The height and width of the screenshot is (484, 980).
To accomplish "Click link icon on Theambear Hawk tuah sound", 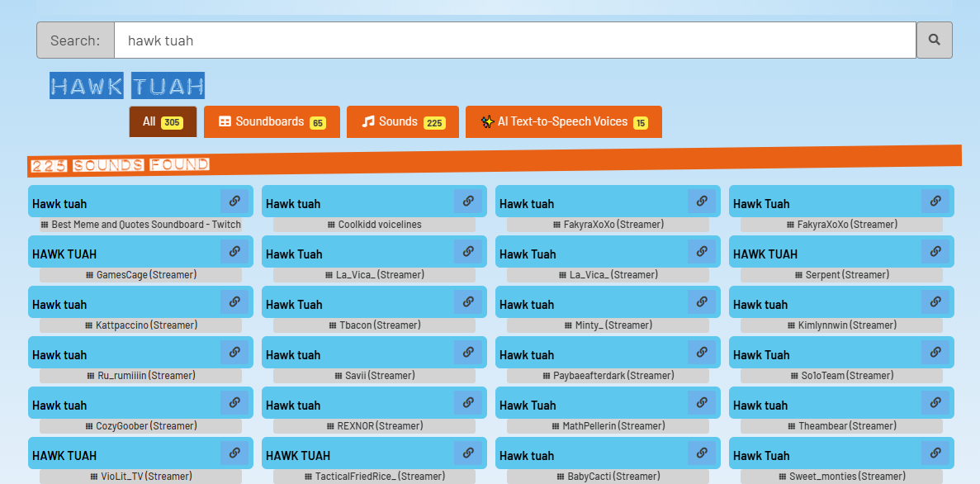I will [935, 403].
